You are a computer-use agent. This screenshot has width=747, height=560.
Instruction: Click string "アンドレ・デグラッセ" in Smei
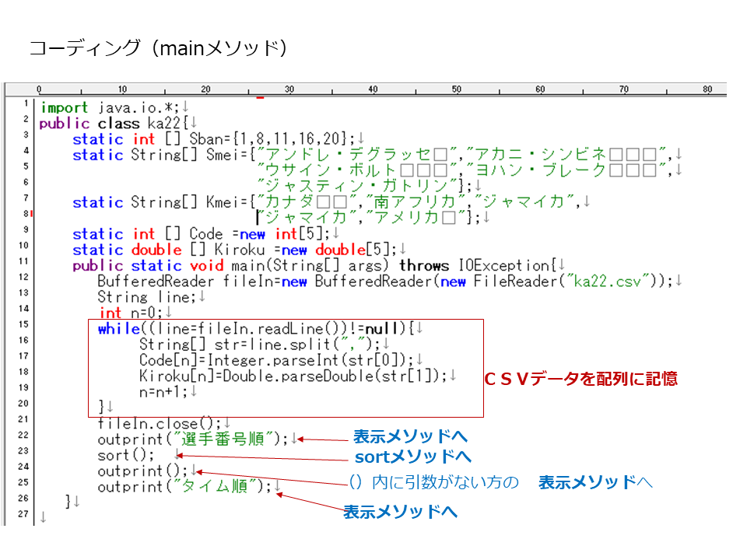pyautogui.click(x=356, y=154)
